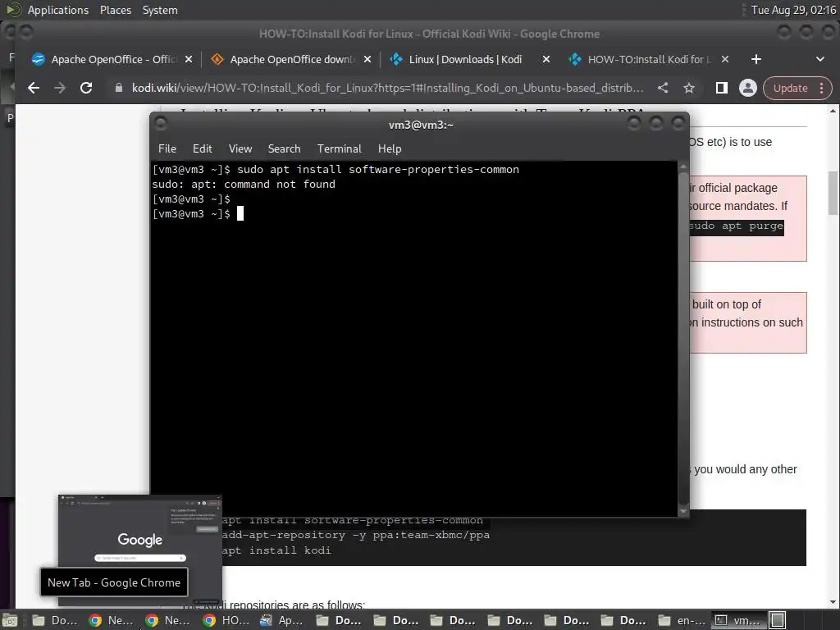Focus the kodi.wiki address bar
The width and height of the screenshot is (840, 630).
pos(387,88)
